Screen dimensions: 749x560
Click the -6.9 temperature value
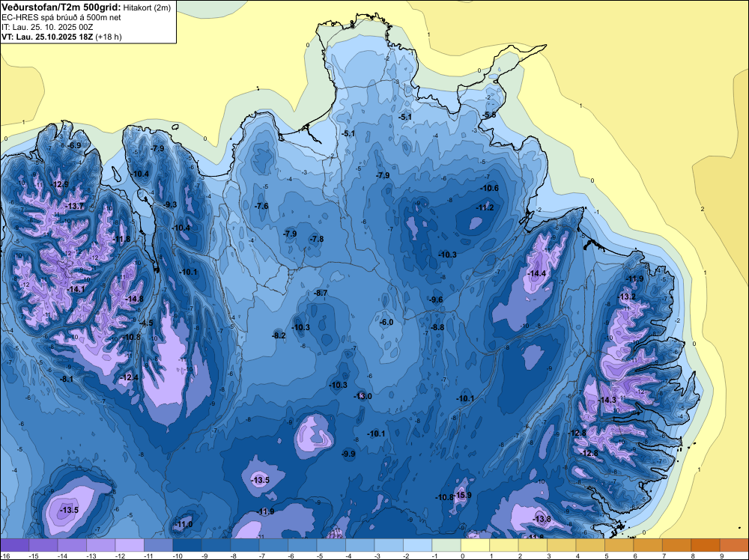(x=74, y=145)
